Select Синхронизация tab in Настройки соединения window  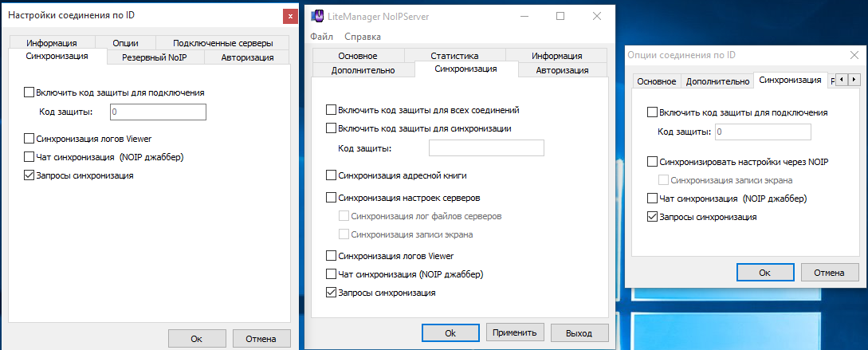57,56
